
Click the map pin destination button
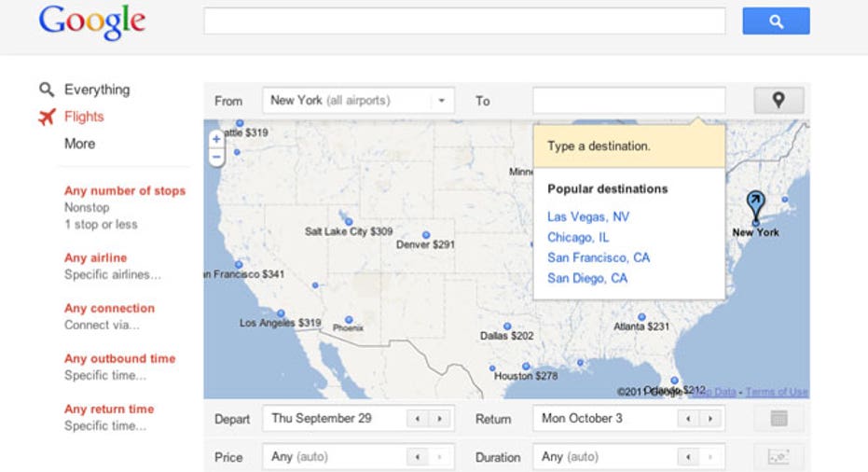pyautogui.click(x=778, y=100)
